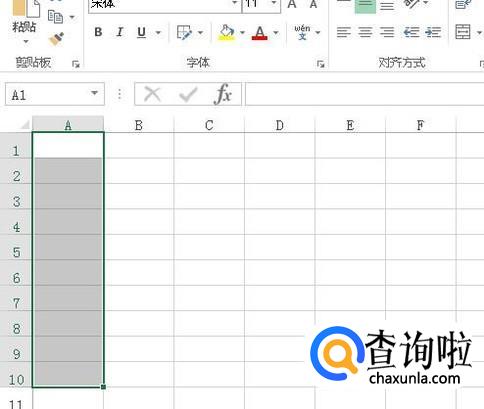Open the Fill Color dropdown arrow
The width and height of the screenshot is (484, 409).
[242, 32]
